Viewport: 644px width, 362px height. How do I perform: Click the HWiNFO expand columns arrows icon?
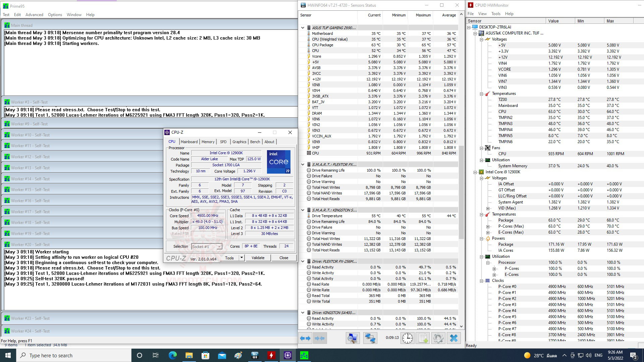[x=305, y=338]
